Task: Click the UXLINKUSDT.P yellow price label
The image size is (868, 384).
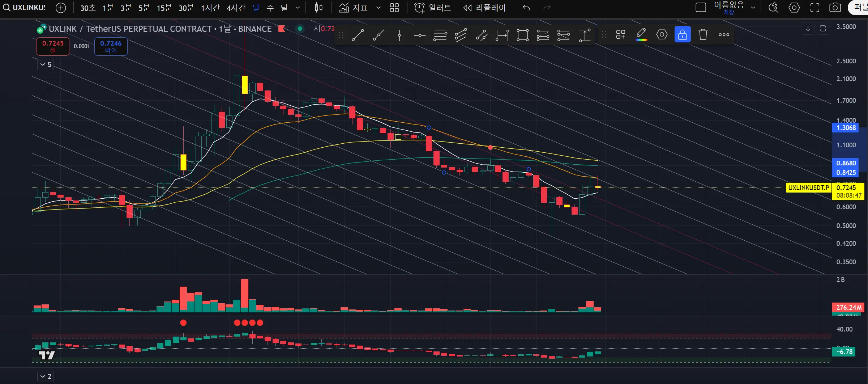Action: click(809, 188)
